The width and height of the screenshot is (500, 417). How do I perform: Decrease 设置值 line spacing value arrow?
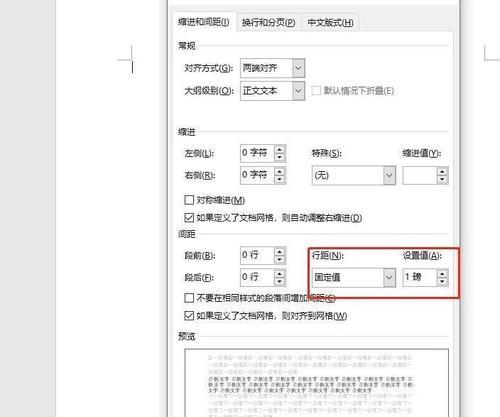tap(442, 282)
